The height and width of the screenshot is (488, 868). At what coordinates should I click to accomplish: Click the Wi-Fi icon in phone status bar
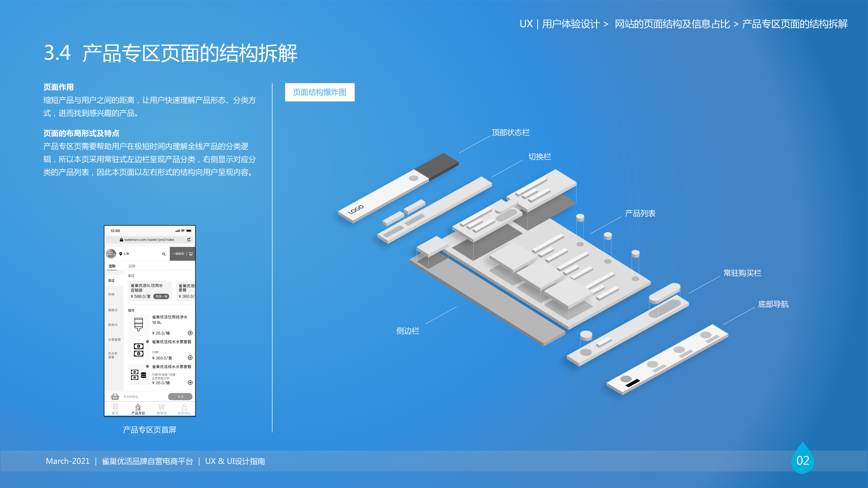[183, 231]
